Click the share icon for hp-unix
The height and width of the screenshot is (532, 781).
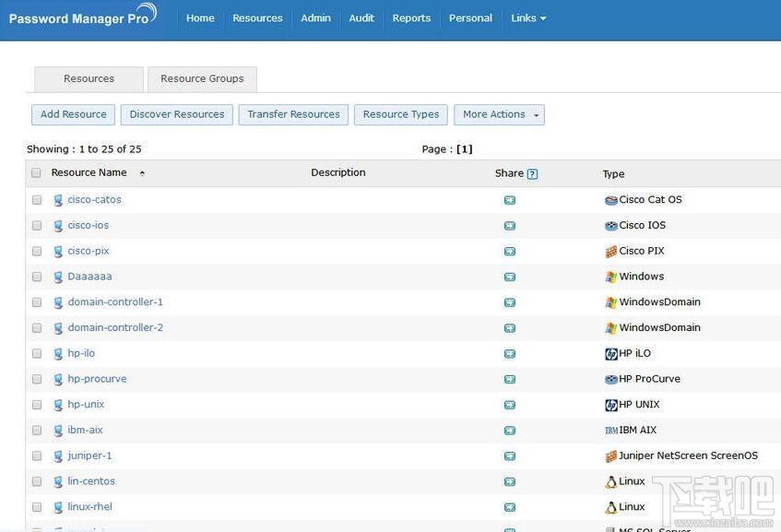[x=510, y=405]
